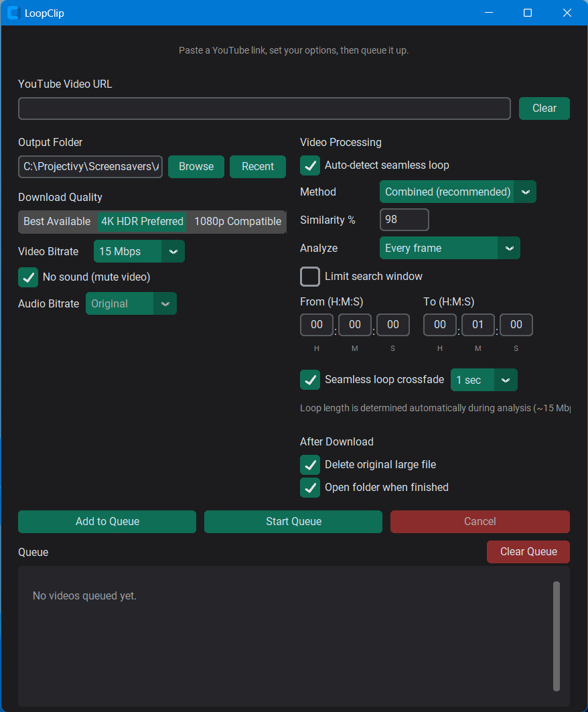588x712 pixels.
Task: Toggle Seamless loop crossfade checkbox
Action: click(x=310, y=380)
